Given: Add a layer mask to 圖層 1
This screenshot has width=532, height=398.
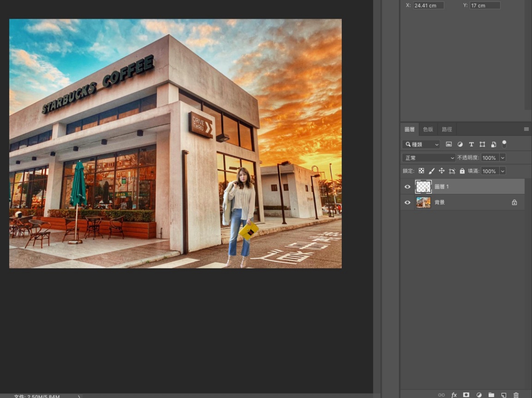Looking at the screenshot, I should point(466,394).
